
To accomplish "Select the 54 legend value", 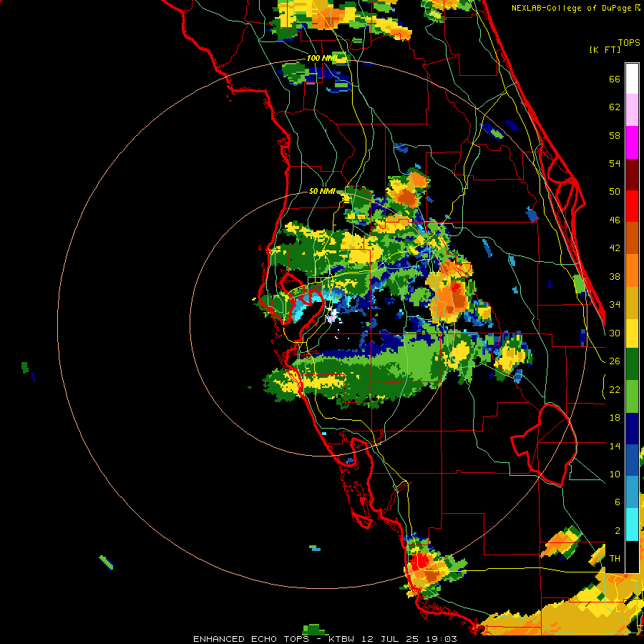I will coord(615,163).
